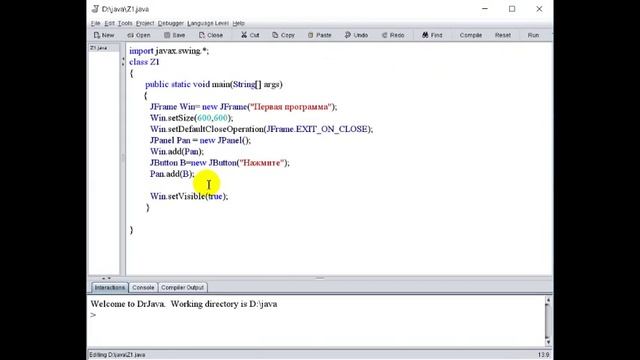The height and width of the screenshot is (360, 640).
Task: Open the Project menu
Action: 145,23
